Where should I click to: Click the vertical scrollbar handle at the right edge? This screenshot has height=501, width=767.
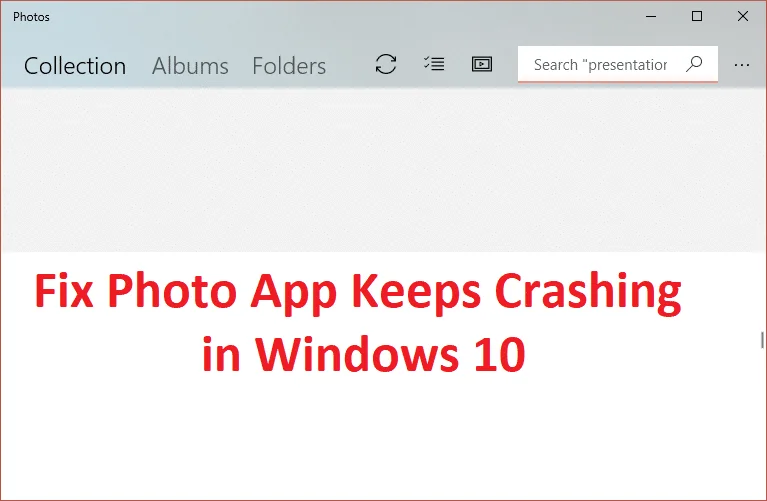pos(762,340)
